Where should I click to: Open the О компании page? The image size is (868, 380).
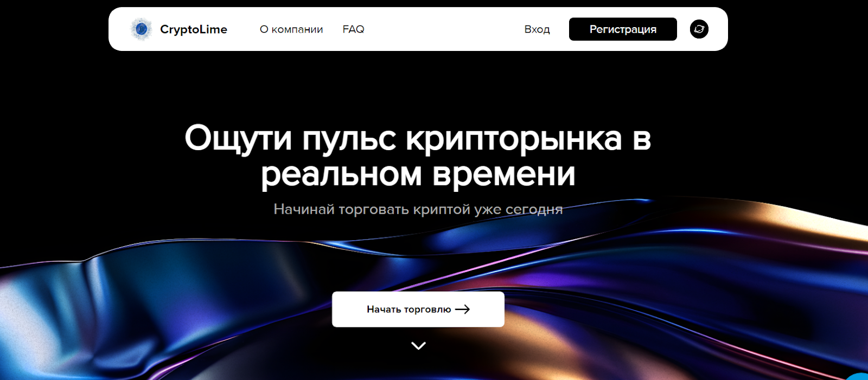(291, 29)
